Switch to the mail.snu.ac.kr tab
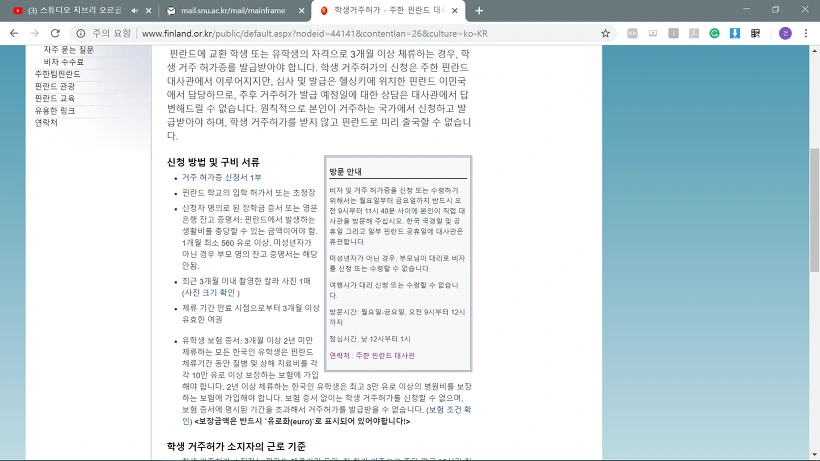The image size is (820, 461). [x=233, y=10]
